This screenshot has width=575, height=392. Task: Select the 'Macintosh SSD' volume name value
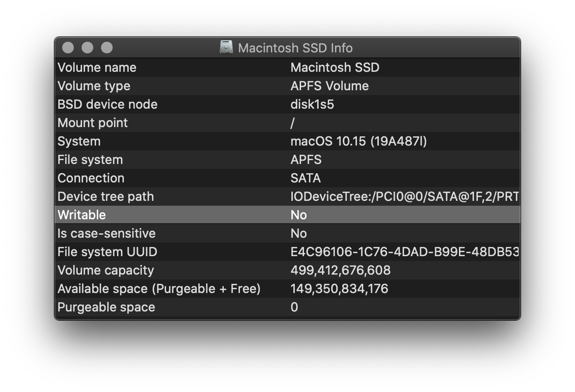(335, 67)
